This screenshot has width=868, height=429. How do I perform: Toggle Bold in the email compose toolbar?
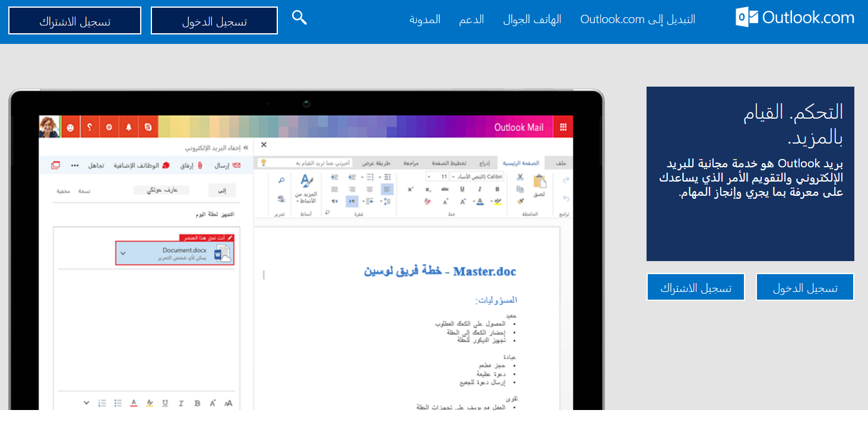(197, 403)
